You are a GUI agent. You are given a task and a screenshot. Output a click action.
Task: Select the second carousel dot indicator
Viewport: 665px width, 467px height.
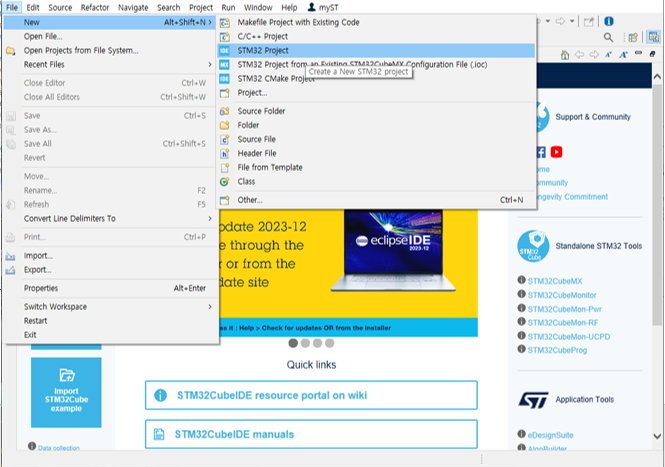(x=305, y=343)
